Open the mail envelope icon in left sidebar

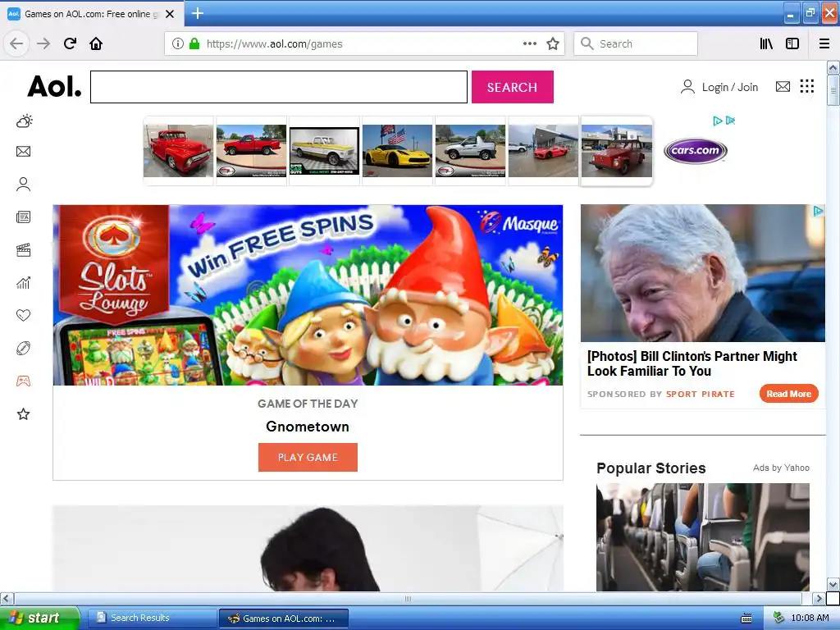coord(24,152)
